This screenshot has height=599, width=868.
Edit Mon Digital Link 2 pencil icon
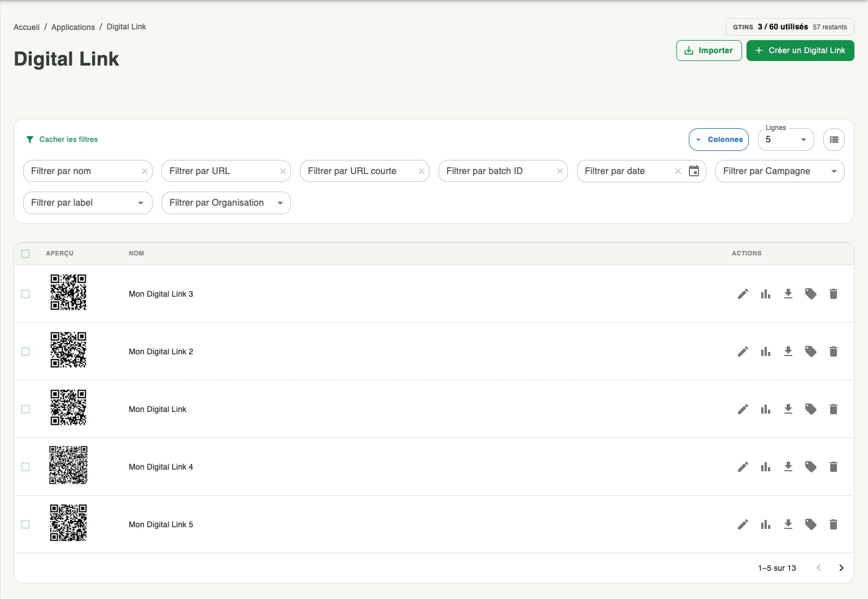743,351
